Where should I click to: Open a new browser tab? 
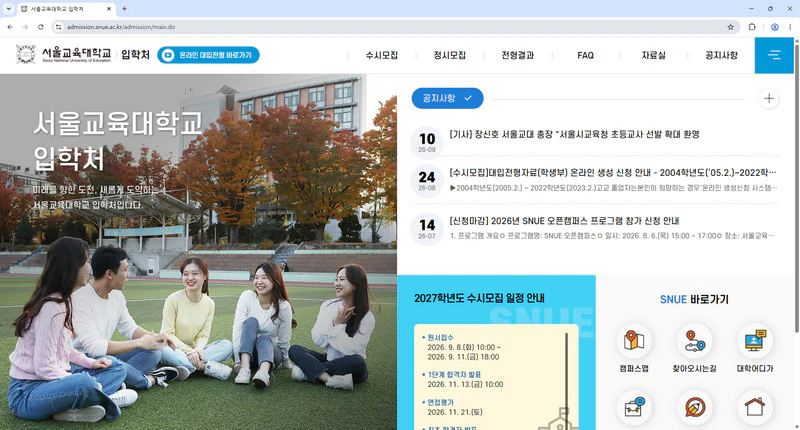click(x=124, y=9)
